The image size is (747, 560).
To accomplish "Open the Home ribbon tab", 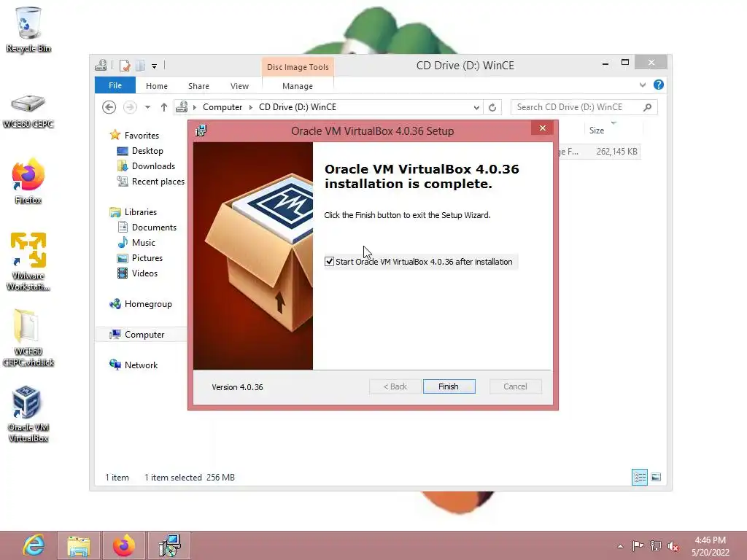I will (157, 86).
